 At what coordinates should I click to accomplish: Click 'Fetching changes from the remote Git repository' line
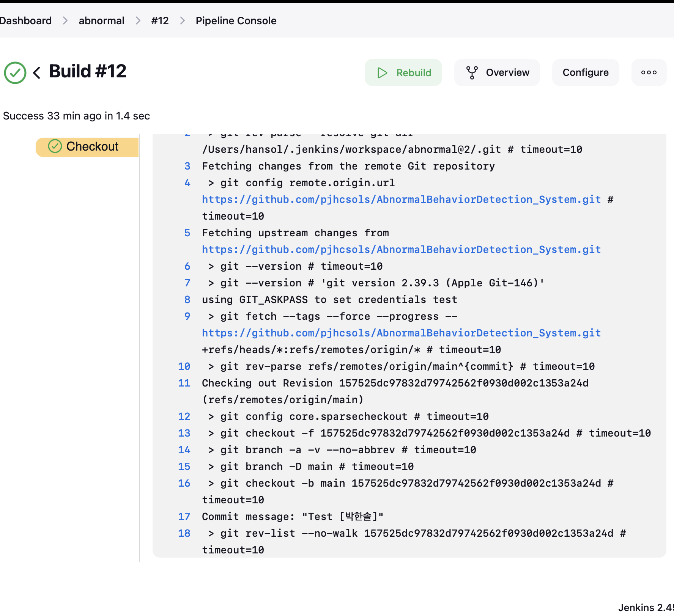point(348,166)
